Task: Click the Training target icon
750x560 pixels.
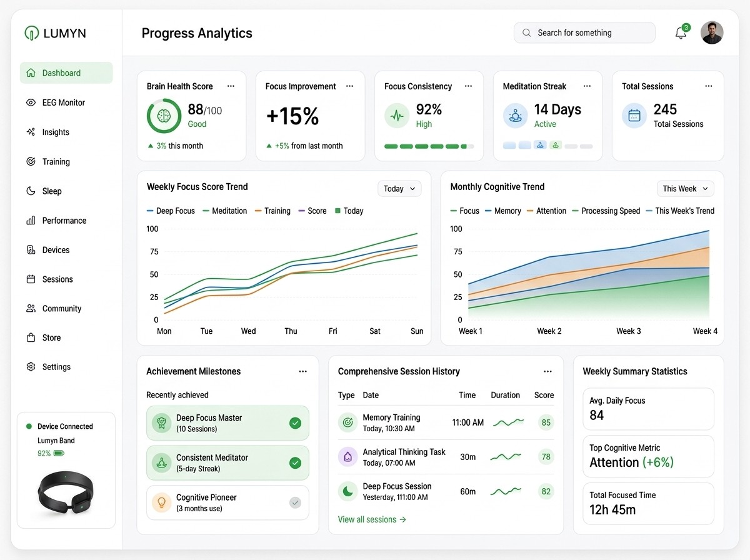Action: [31, 161]
